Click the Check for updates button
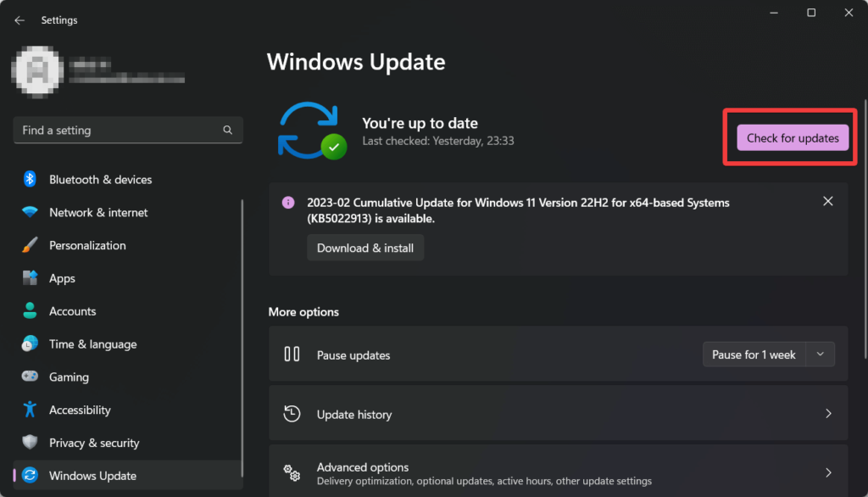 click(793, 138)
